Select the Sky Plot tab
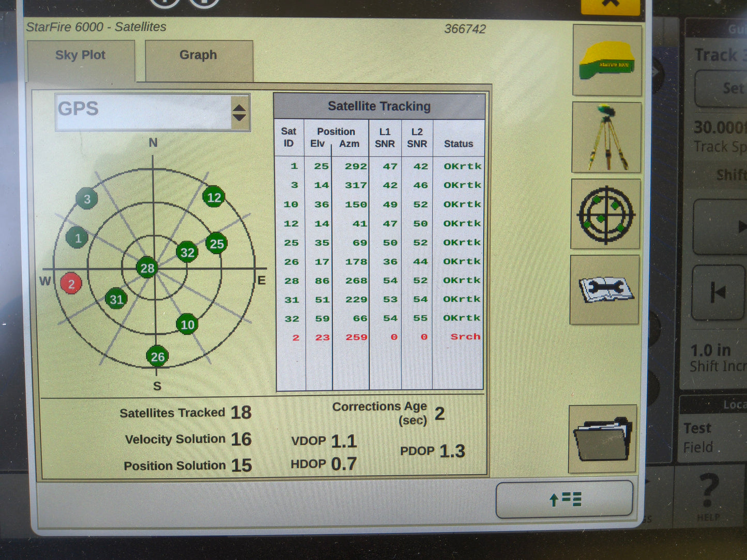 (x=81, y=55)
